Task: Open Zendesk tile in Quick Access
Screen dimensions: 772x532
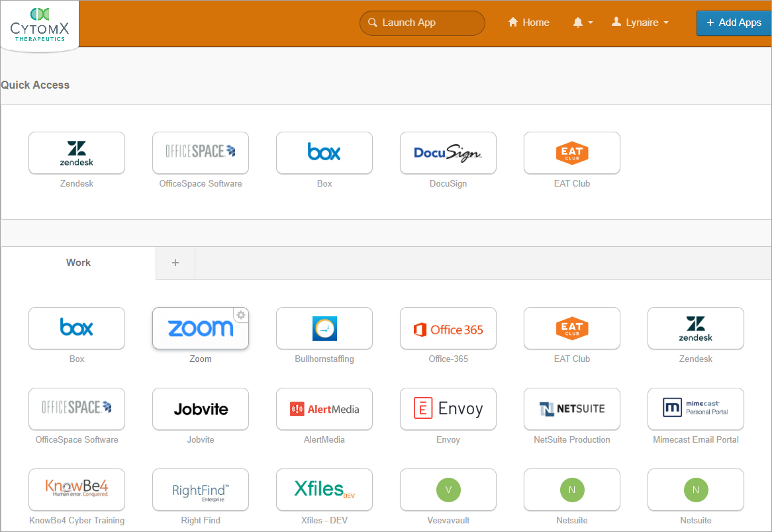Action: [77, 153]
